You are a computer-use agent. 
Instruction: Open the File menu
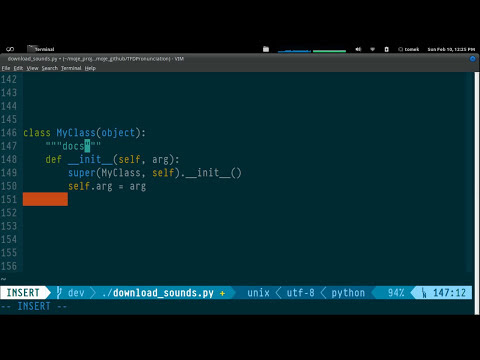pos(6,68)
